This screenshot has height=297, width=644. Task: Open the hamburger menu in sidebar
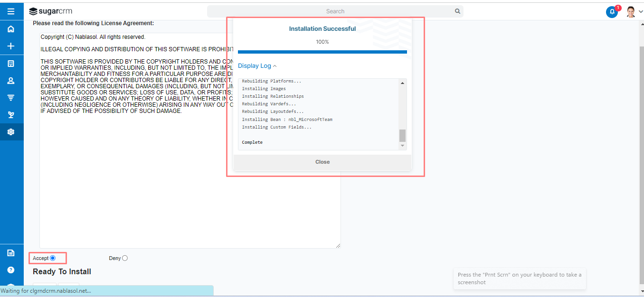click(11, 11)
